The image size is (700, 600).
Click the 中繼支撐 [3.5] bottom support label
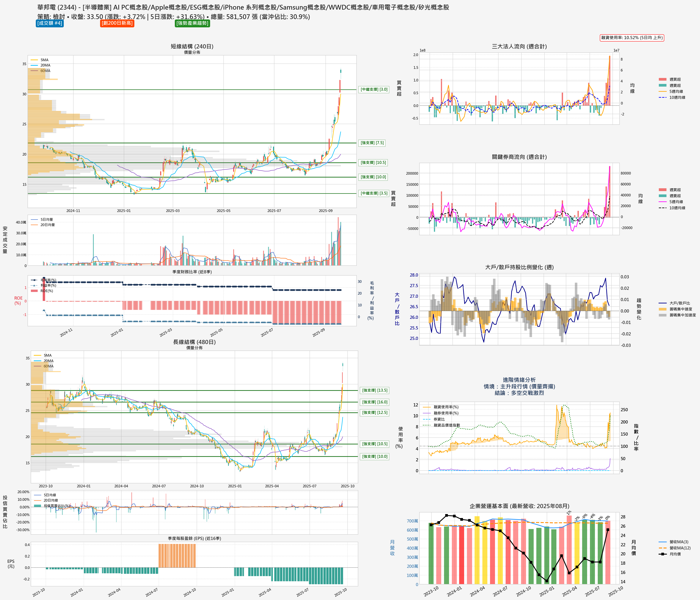tap(374, 193)
